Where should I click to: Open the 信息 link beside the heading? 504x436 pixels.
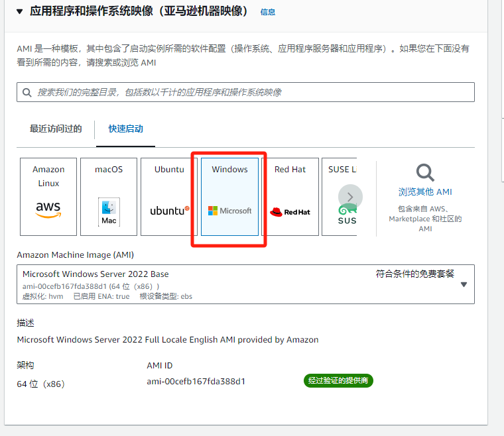click(268, 12)
